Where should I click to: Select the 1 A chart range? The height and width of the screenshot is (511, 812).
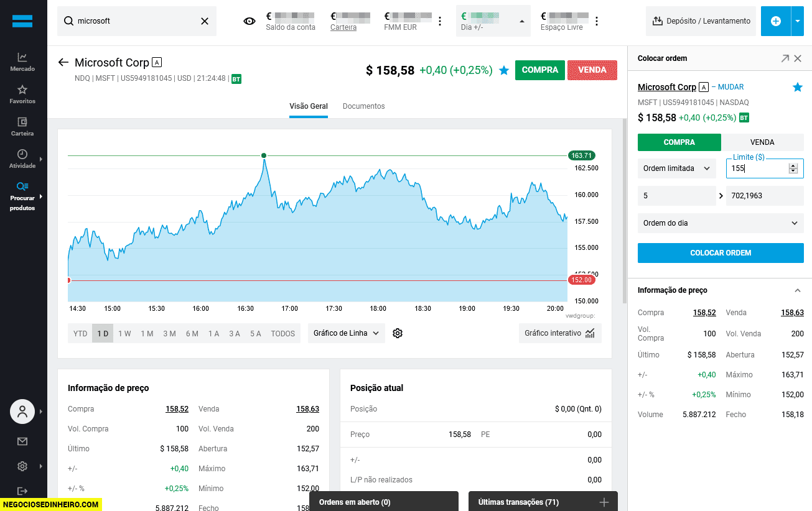213,334
